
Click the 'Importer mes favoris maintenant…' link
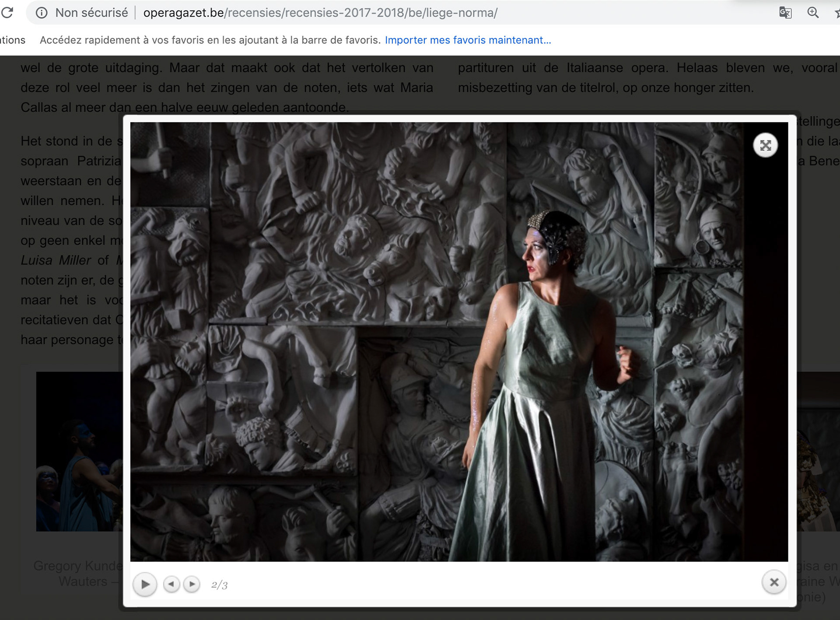[x=468, y=40]
